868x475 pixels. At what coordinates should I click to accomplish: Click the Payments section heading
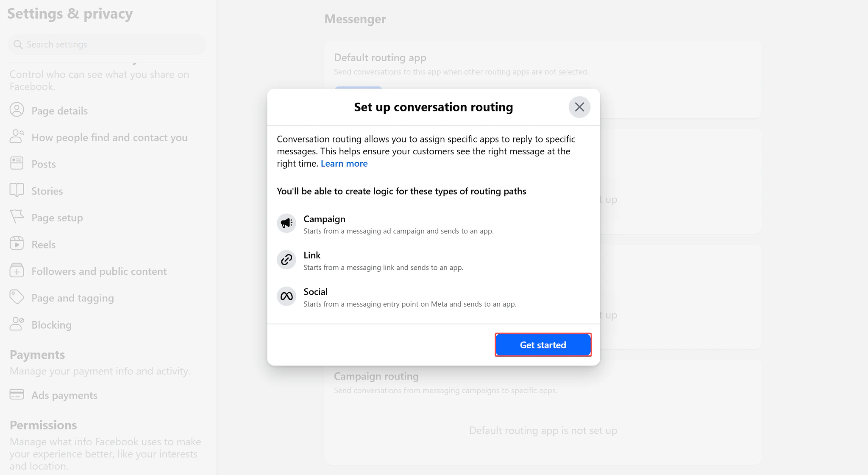click(x=37, y=355)
